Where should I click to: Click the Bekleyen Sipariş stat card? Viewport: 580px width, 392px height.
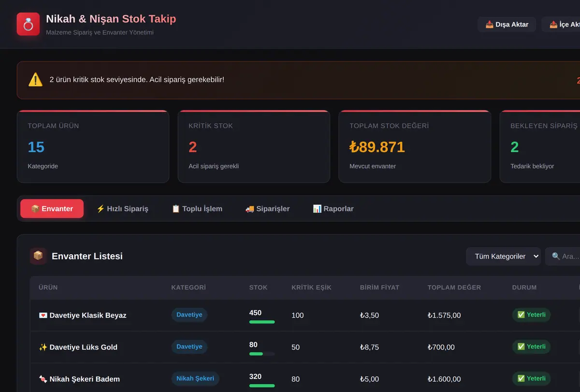coord(540,146)
